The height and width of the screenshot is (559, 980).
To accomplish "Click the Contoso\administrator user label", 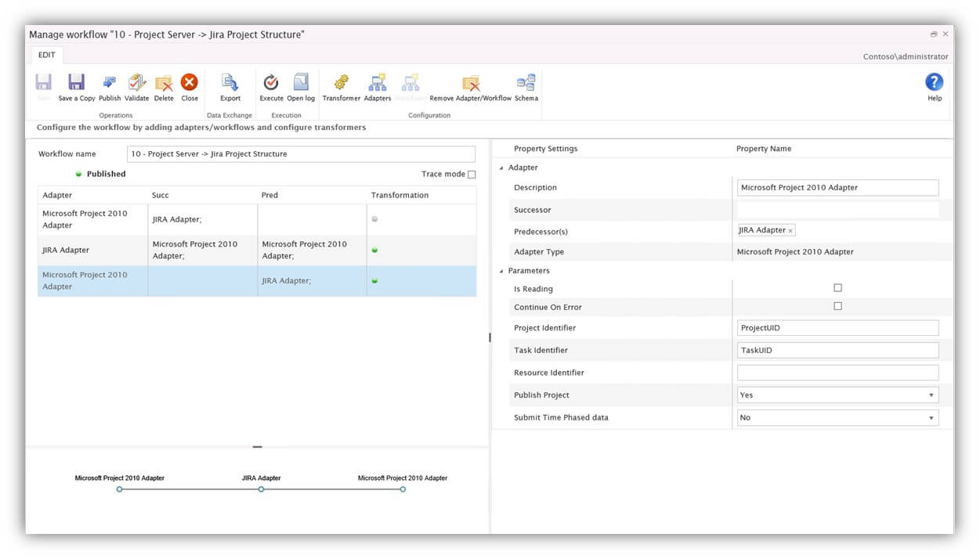I will (906, 56).
